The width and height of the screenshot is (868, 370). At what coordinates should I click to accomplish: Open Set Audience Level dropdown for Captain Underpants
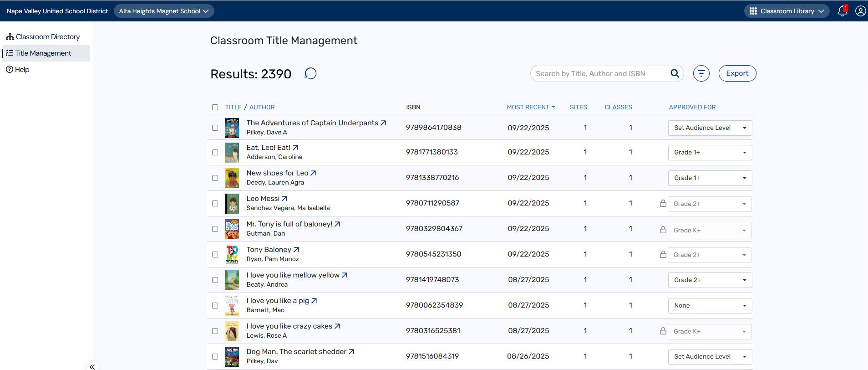[710, 128]
